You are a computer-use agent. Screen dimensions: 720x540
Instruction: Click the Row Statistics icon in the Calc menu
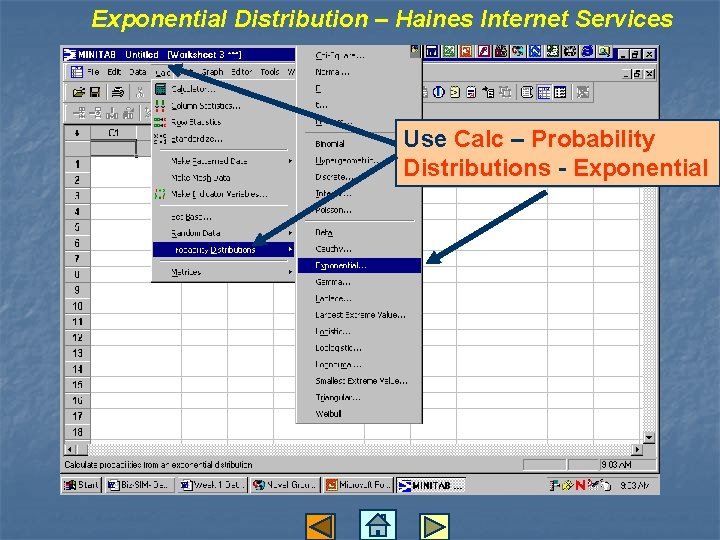point(160,122)
